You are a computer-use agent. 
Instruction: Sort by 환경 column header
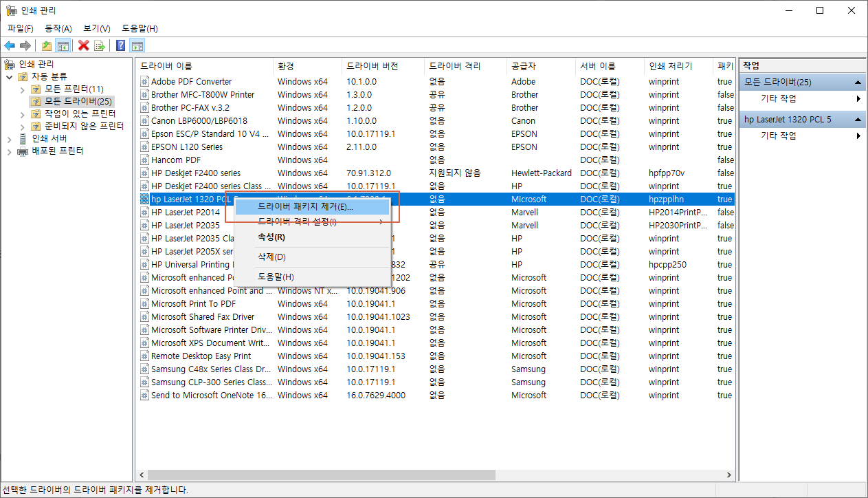point(307,67)
